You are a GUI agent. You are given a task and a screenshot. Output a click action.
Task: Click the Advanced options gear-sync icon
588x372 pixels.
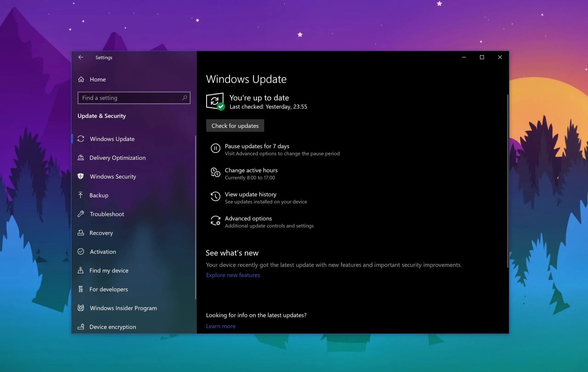[215, 221]
